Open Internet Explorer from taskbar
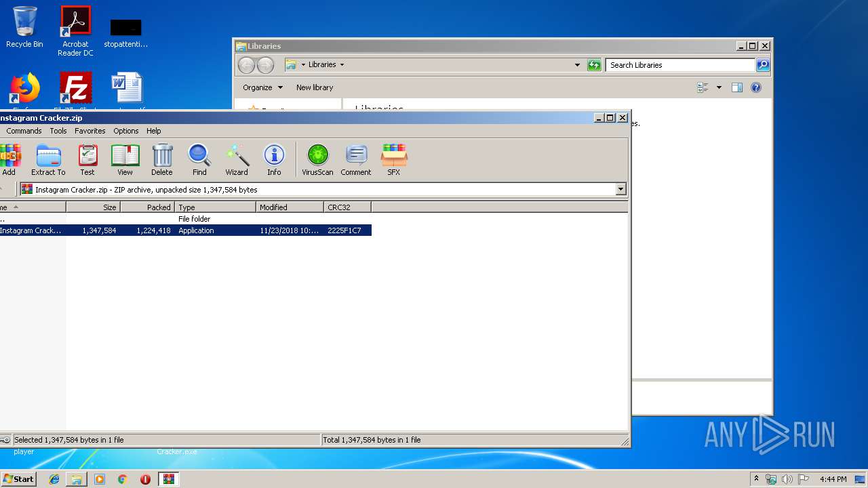Viewport: 868px width, 488px height. 54,479
